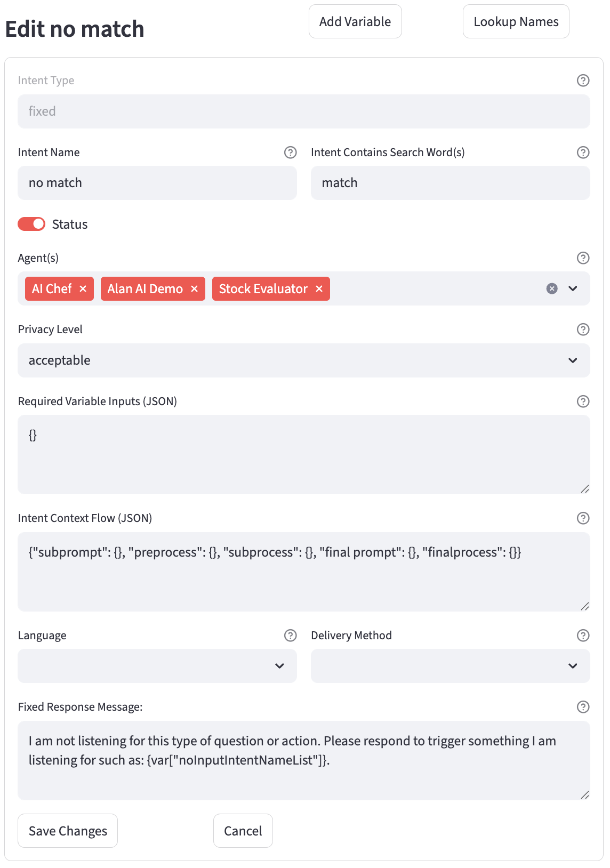View help for Intent Context Flow (JSON)
Screen dimensions: 610x868
(583, 518)
